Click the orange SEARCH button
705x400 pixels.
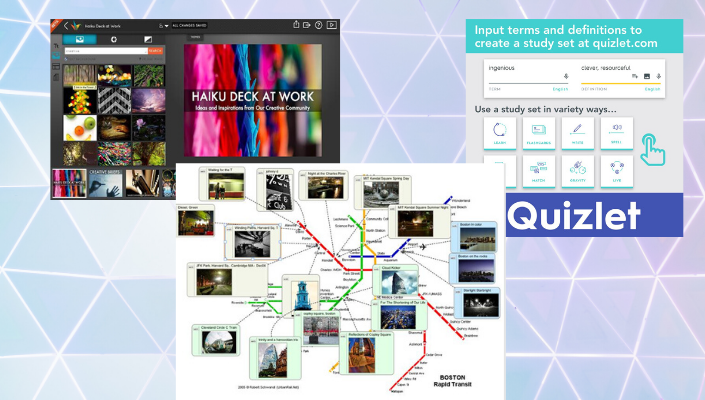click(156, 51)
